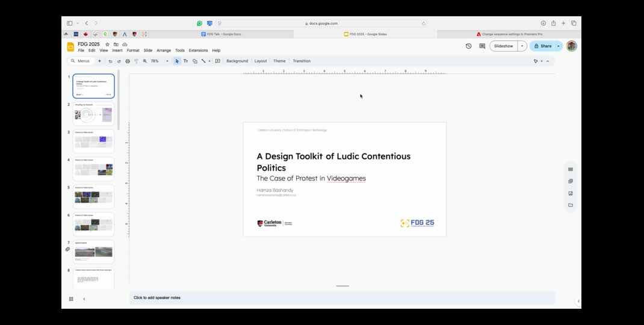Click the Background button
This screenshot has height=325, width=644.
point(237,61)
